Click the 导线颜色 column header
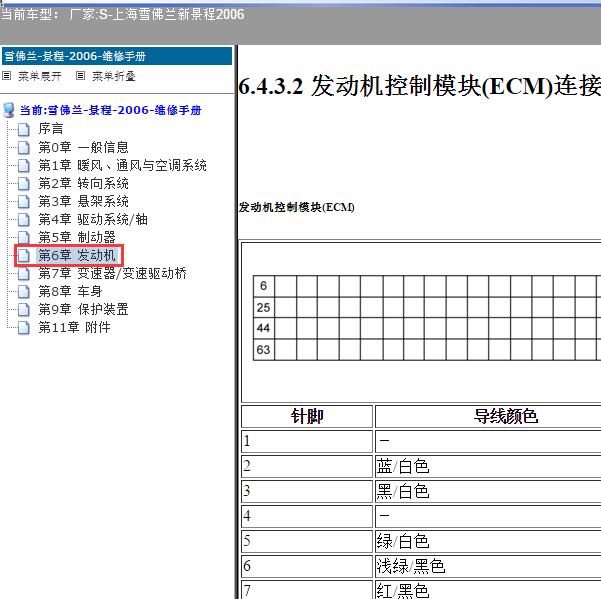The image size is (601, 599). tap(488, 416)
